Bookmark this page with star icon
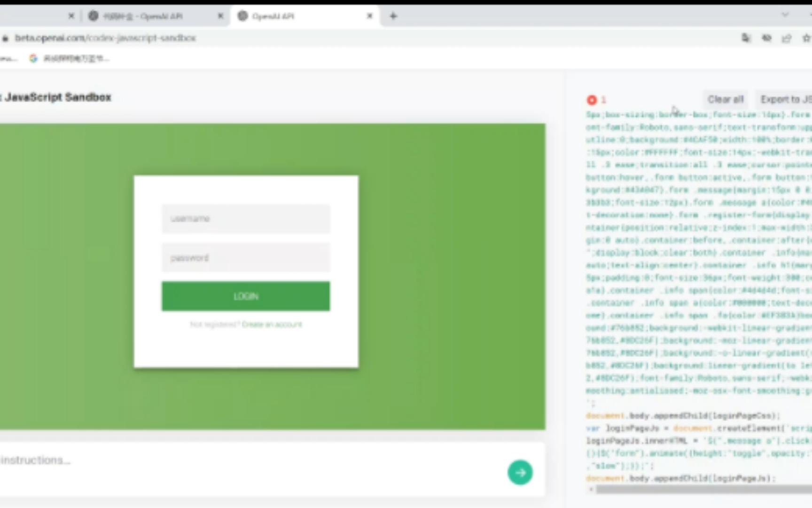Image resolution: width=812 pixels, height=508 pixels. [x=806, y=38]
